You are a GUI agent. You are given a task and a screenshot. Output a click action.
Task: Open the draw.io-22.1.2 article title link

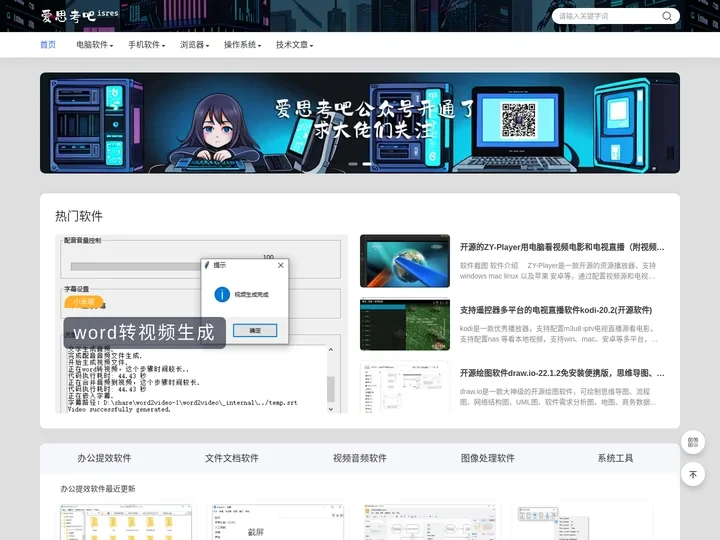[x=562, y=373]
